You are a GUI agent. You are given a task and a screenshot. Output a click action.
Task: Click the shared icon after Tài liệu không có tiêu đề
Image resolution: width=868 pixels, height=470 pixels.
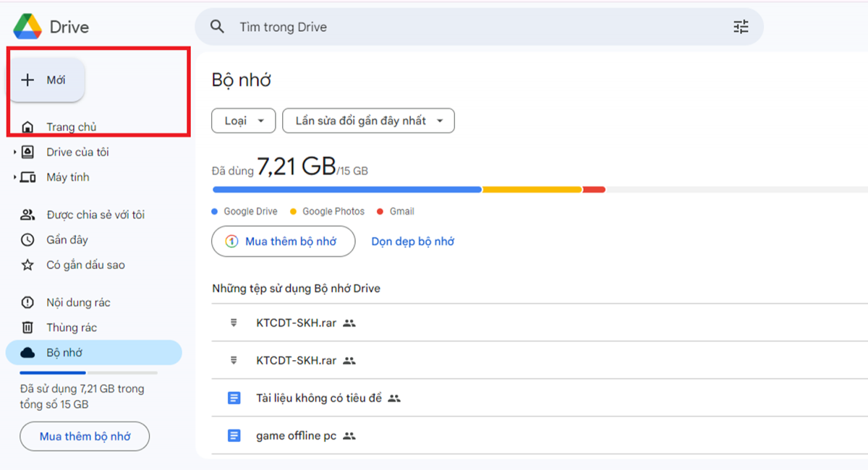tap(394, 398)
